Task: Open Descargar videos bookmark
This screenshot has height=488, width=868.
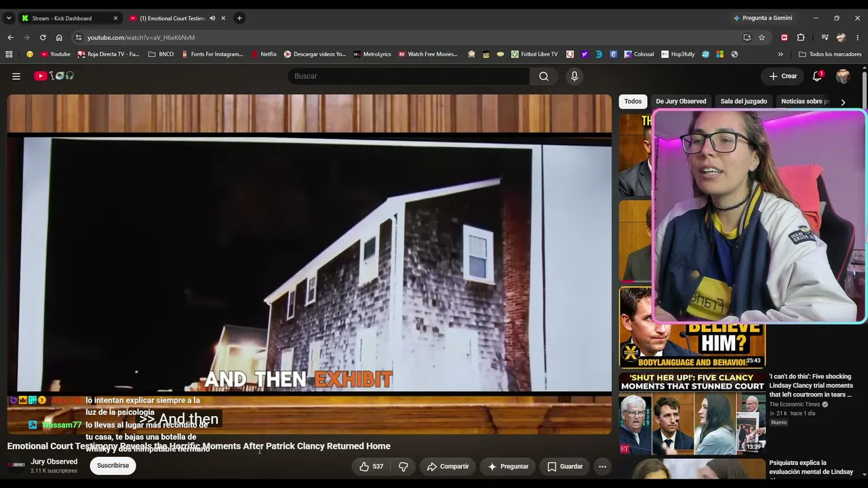Action: pyautogui.click(x=315, y=54)
